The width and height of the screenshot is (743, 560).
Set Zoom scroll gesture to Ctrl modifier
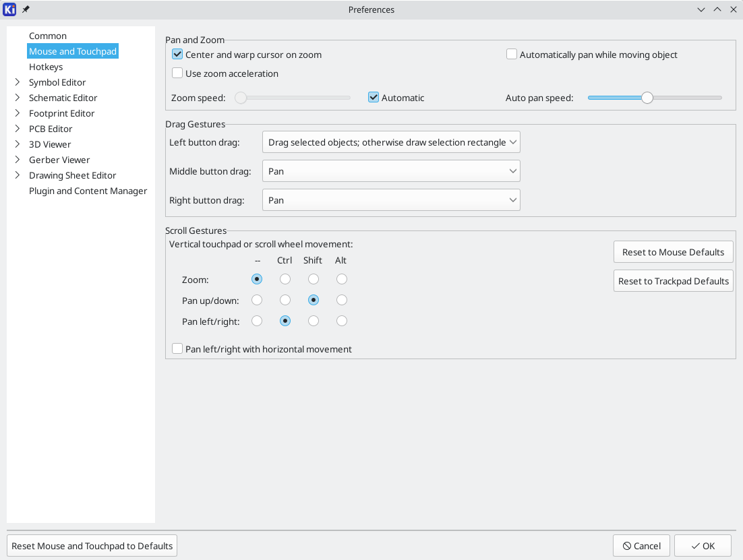(x=285, y=279)
